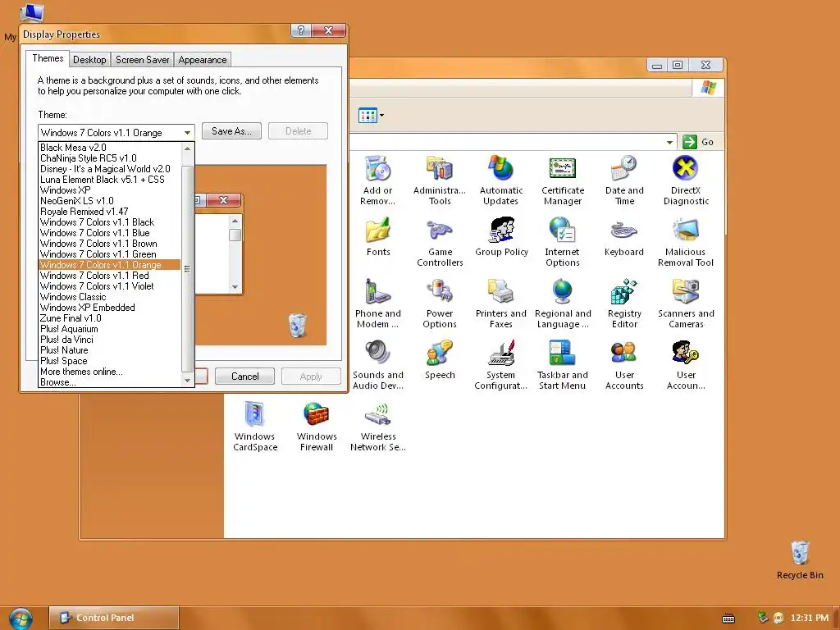Open Regional and Language options
The width and height of the screenshot is (840, 630).
(x=563, y=304)
